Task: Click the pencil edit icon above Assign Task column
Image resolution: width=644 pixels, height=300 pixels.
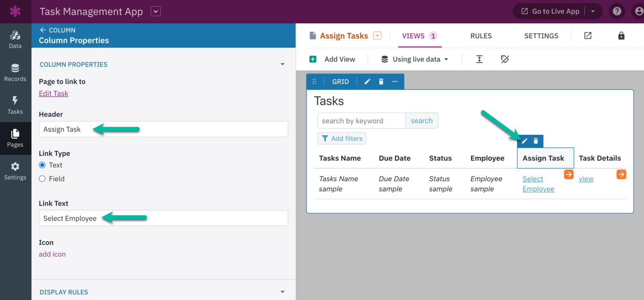Action: click(525, 141)
